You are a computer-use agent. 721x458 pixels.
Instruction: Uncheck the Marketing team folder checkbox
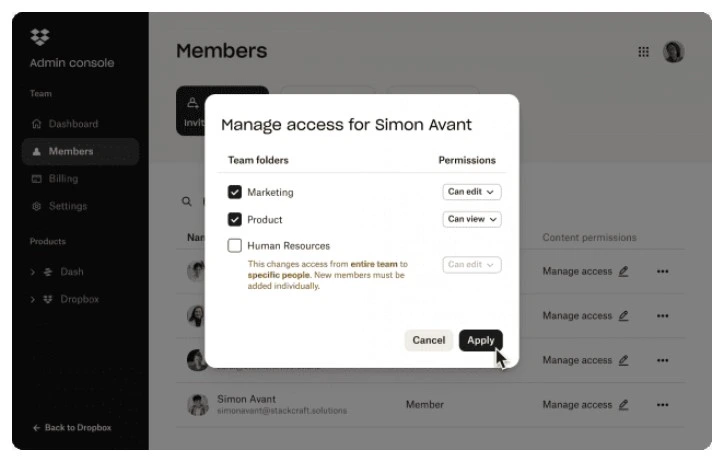235,192
